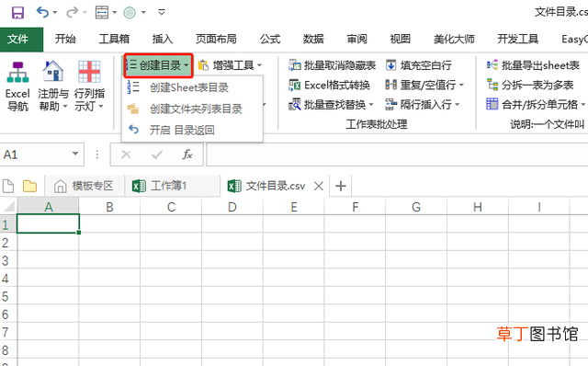
Task: Open the Name Box dropdown arrow
Action: tap(75, 154)
